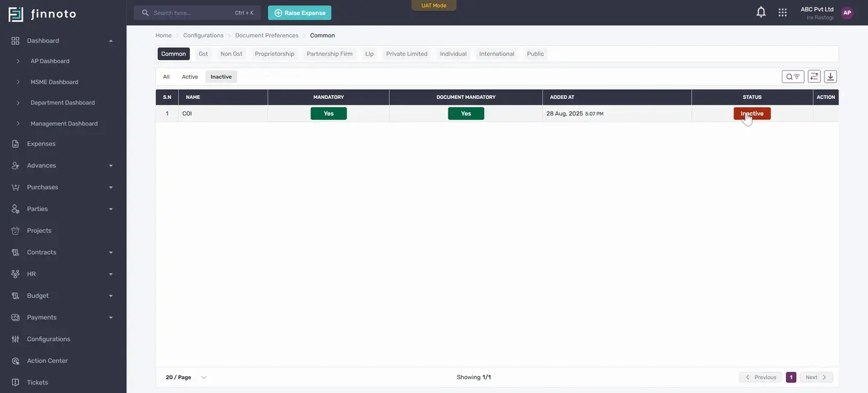Click the Projects sidebar icon

pos(16,230)
